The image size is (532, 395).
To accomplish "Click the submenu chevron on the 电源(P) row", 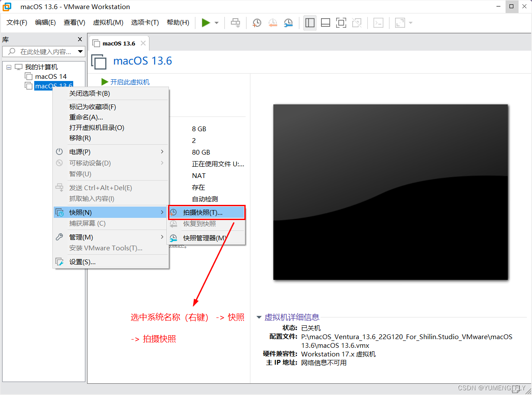I will coord(162,152).
